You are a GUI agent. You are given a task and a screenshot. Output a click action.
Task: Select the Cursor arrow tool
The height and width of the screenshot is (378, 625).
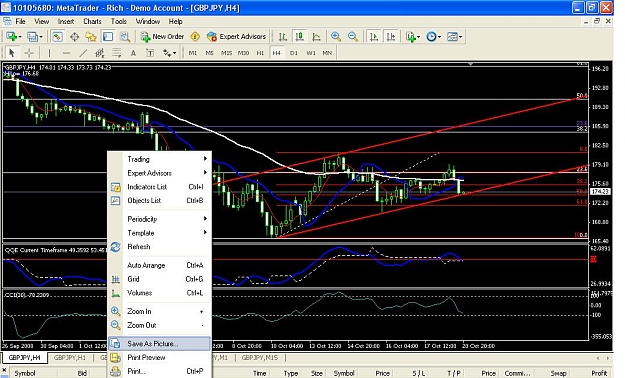click(12, 53)
